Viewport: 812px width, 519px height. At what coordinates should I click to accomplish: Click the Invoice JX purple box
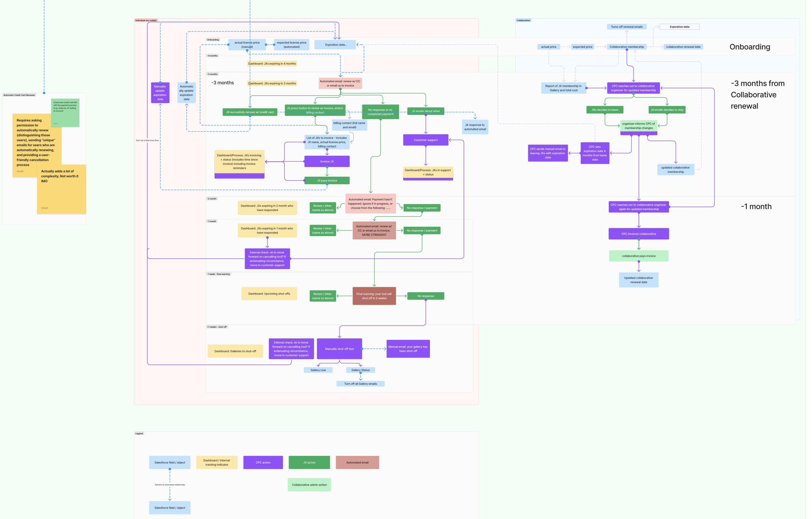327,162
